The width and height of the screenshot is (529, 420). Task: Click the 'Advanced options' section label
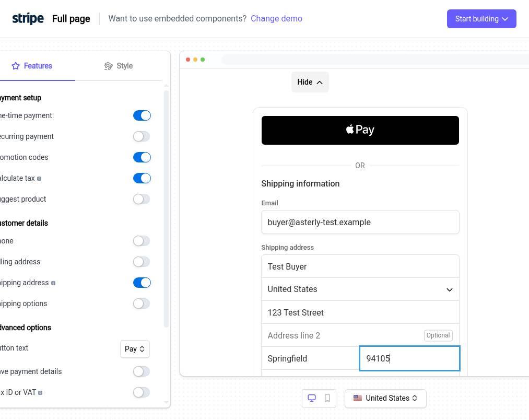(25, 328)
